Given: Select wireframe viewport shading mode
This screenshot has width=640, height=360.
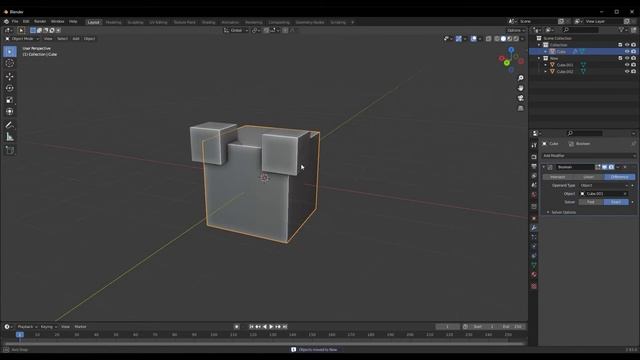Looking at the screenshot, I should click(x=497, y=39).
